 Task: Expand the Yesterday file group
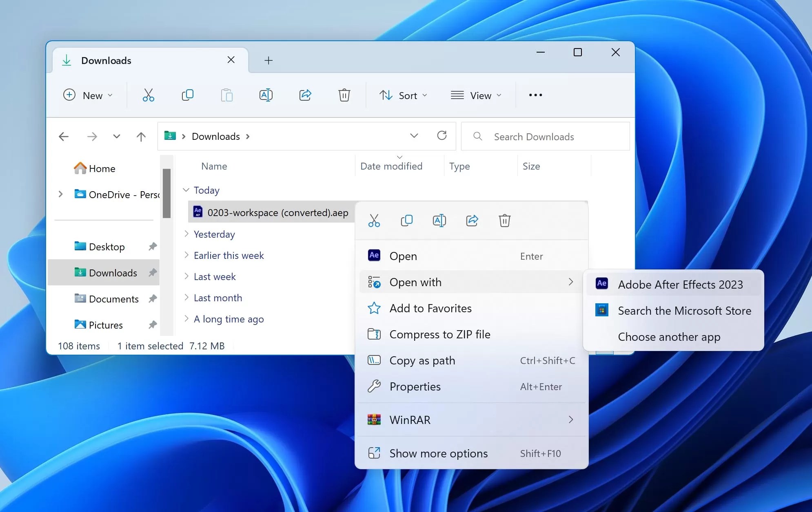click(186, 234)
